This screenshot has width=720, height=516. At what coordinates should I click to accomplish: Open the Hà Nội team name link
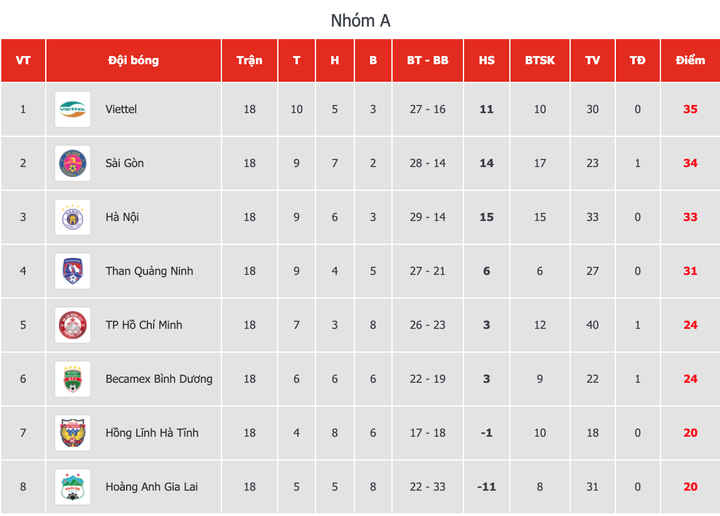124,217
